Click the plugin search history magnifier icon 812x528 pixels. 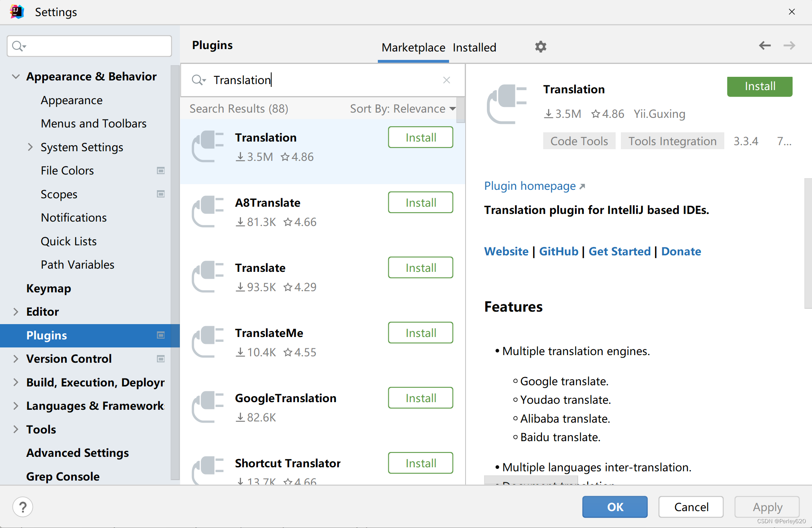click(198, 80)
